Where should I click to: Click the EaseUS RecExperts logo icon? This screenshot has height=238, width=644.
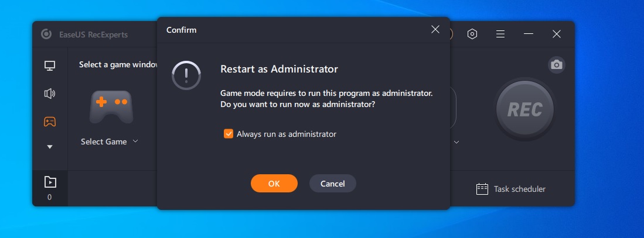46,34
